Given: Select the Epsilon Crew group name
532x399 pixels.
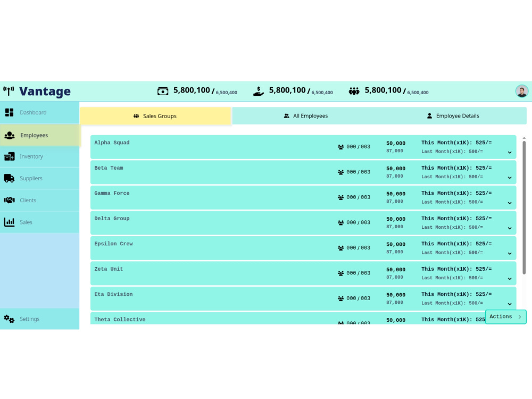Looking at the screenshot, I should pos(113,244).
